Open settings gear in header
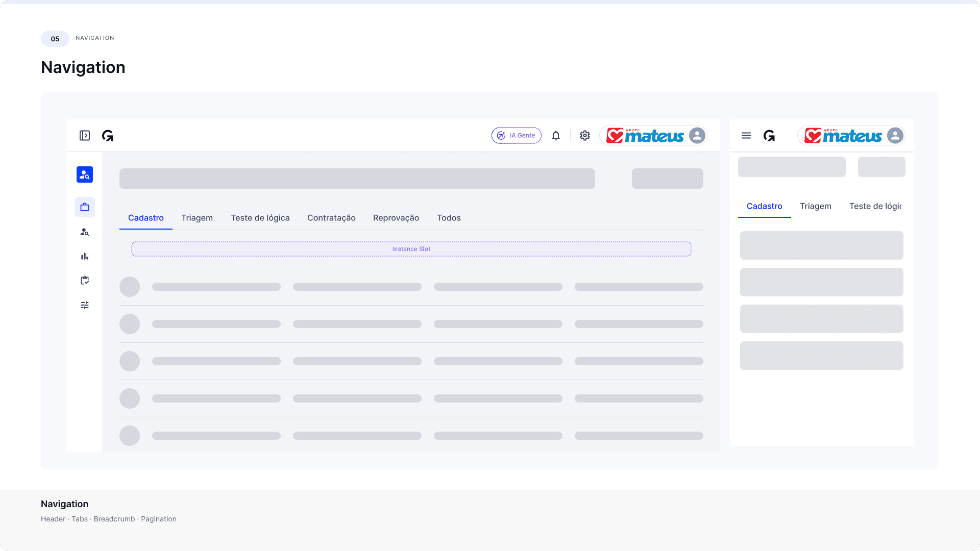Image resolution: width=980 pixels, height=551 pixels. 585,135
